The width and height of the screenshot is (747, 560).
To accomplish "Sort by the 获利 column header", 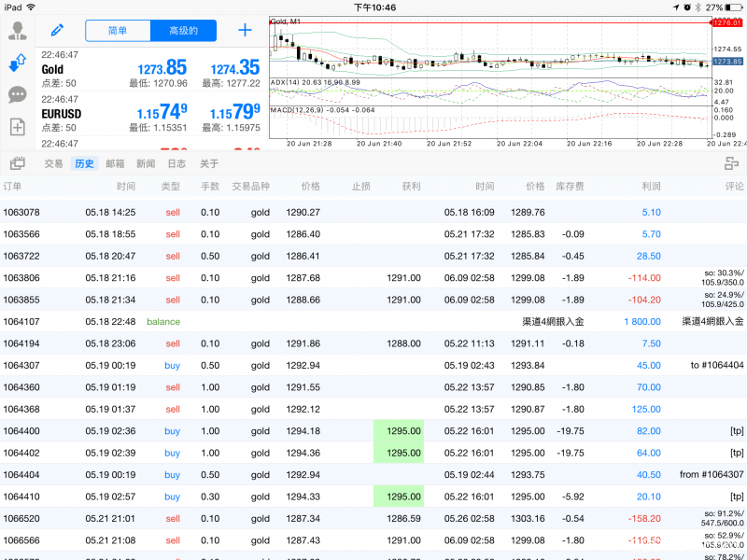I will click(x=411, y=186).
